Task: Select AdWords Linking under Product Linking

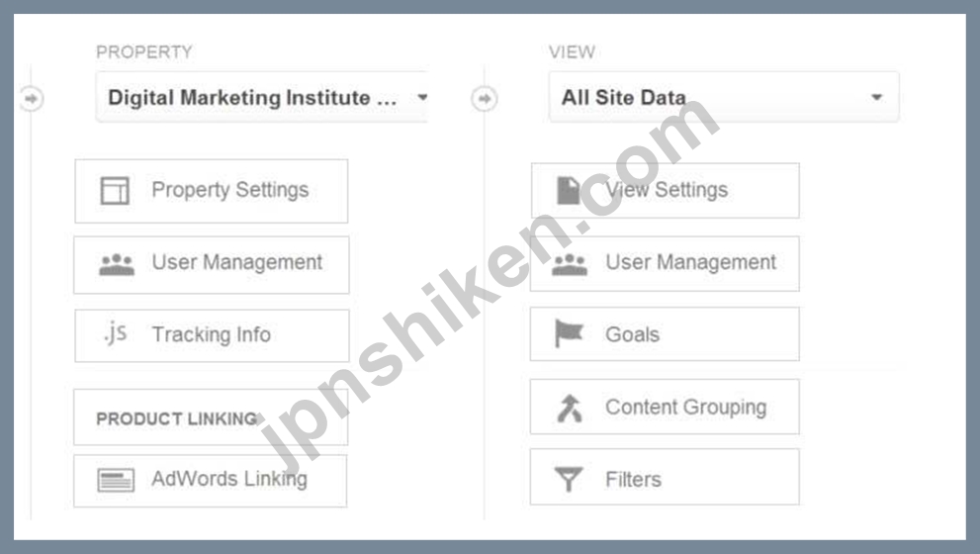Action: (x=210, y=480)
